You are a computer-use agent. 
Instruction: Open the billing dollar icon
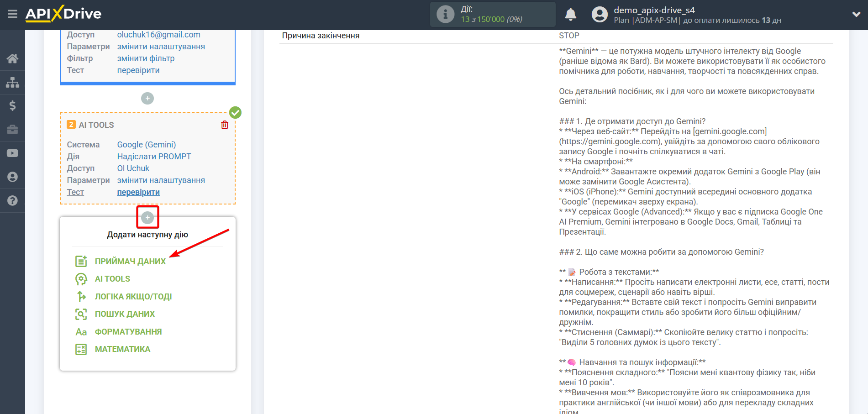point(12,106)
